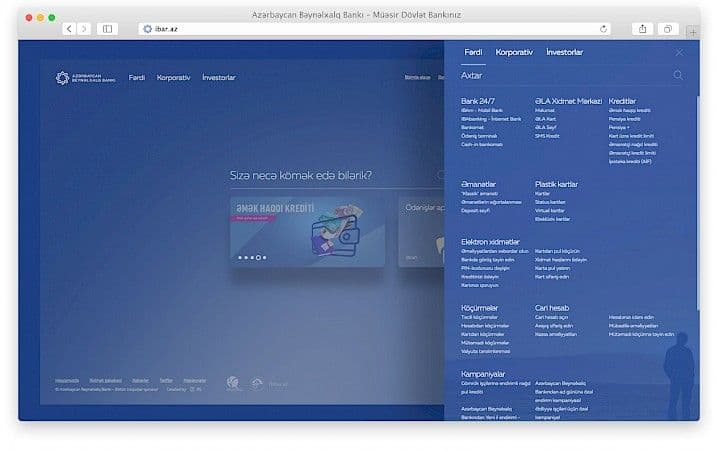The height and width of the screenshot is (451, 717).
Task: Select the first carousel dot on banner
Action: tap(240, 258)
